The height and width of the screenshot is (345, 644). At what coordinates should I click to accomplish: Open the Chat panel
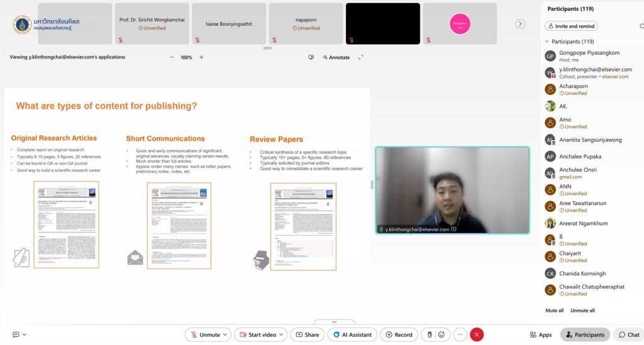click(x=628, y=335)
